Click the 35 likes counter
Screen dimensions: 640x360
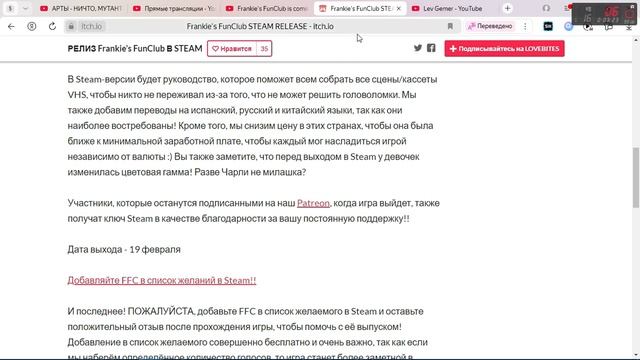(x=264, y=49)
